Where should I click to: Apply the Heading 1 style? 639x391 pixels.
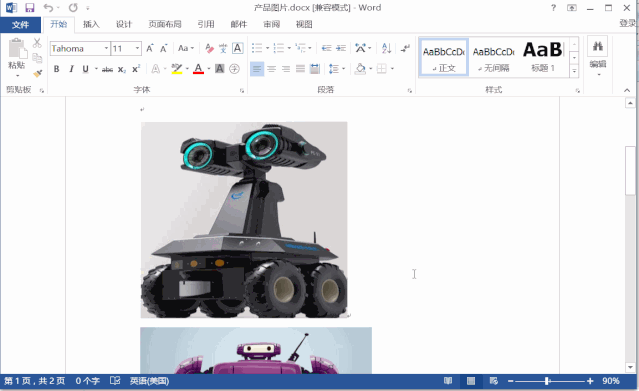coord(543,58)
